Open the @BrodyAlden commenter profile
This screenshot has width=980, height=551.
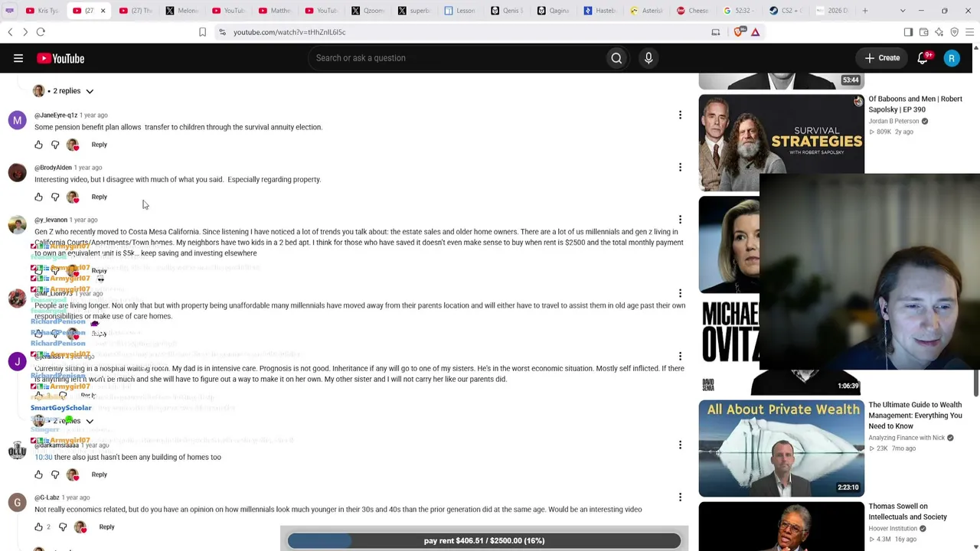tap(53, 168)
